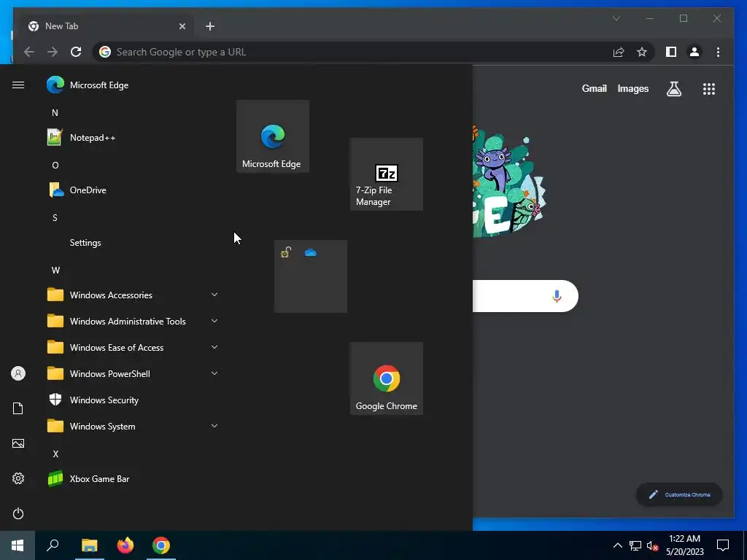
Task: Bookmark this tab with the star icon
Action: 642,52
